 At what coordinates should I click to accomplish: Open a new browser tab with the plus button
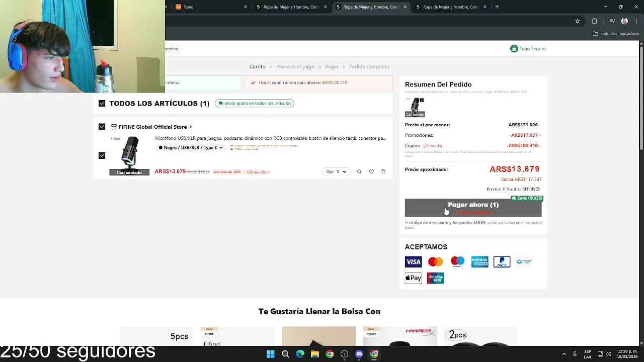click(x=497, y=7)
